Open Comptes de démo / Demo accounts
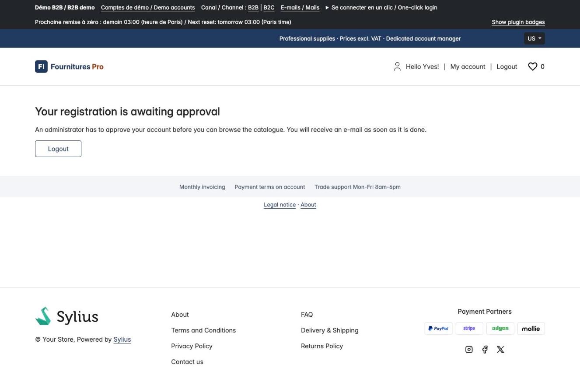The image size is (580, 392). click(148, 7)
